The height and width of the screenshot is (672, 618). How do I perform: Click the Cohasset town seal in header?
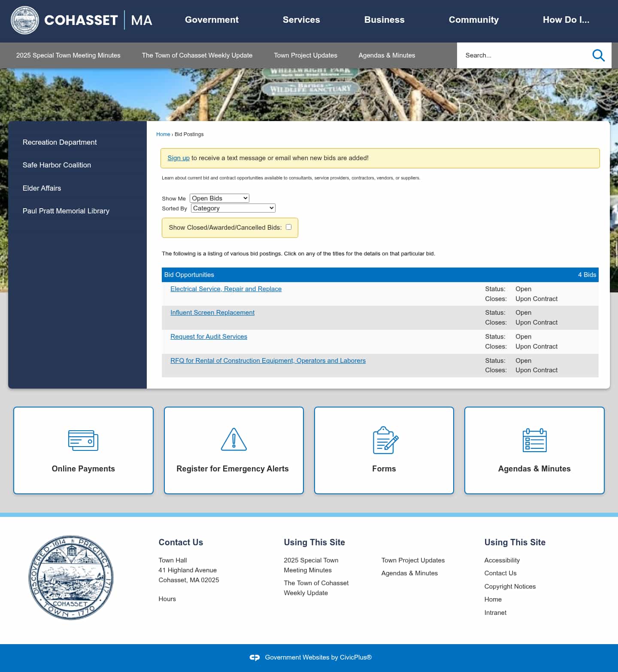(24, 20)
